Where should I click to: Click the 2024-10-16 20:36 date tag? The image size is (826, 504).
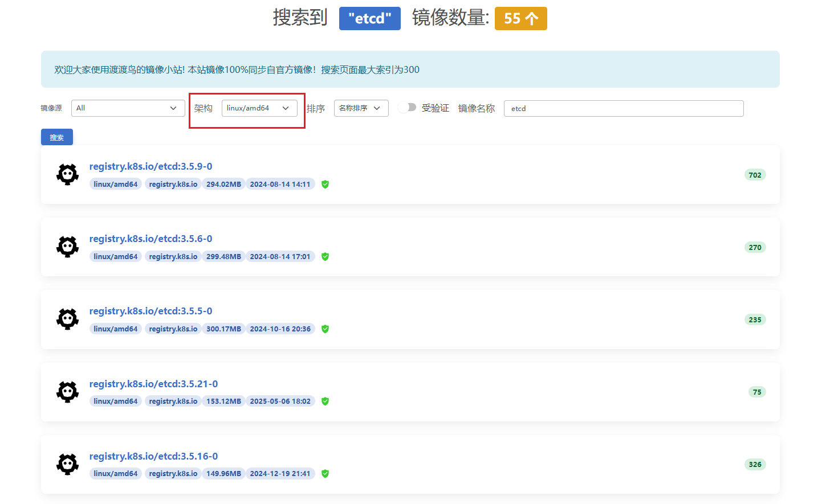tap(280, 329)
